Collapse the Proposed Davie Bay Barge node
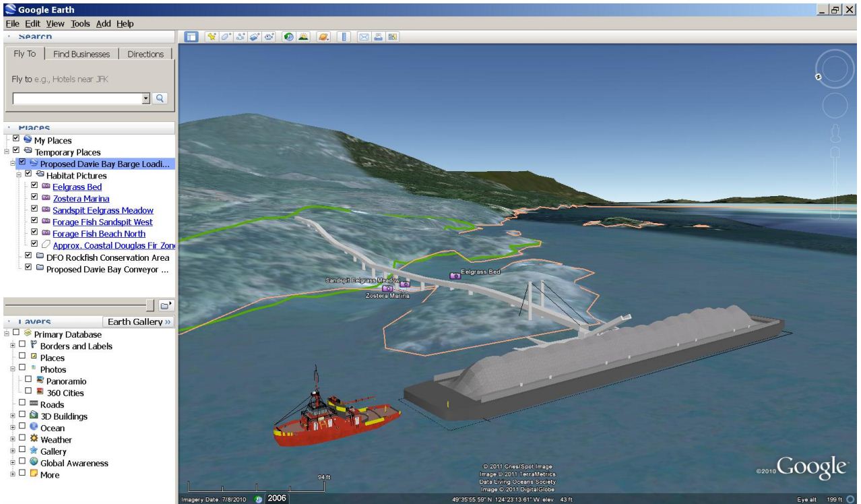This screenshot has height=504, width=861. click(x=14, y=163)
